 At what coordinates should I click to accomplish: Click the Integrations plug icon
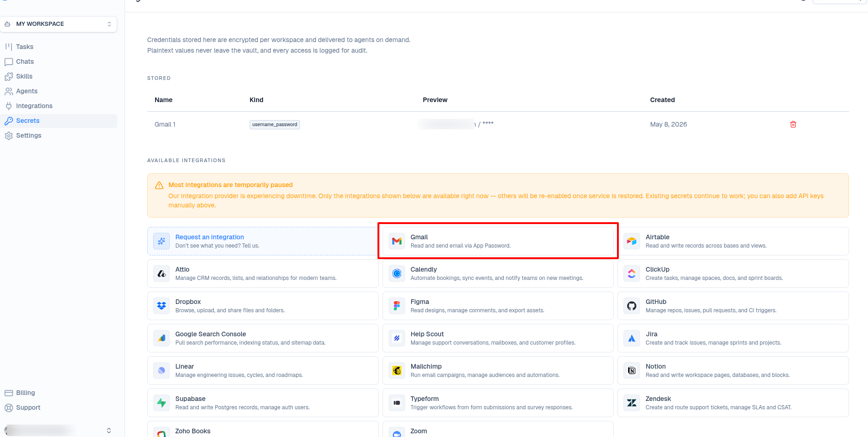point(9,106)
